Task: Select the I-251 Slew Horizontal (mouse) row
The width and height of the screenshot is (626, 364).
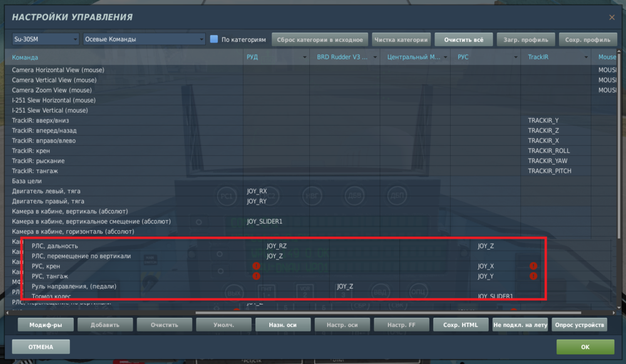Action: [x=310, y=100]
